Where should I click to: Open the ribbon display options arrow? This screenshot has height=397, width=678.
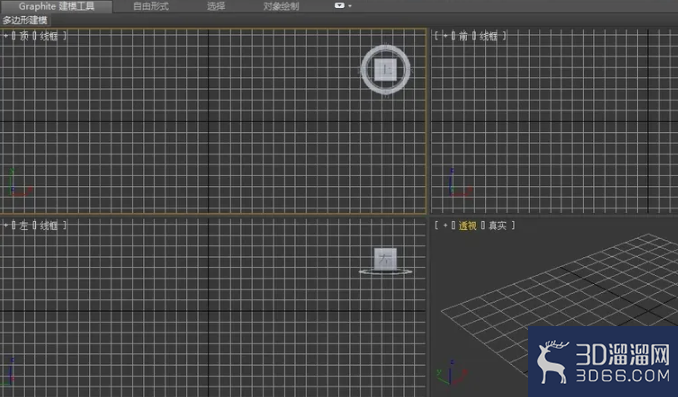pyautogui.click(x=350, y=6)
